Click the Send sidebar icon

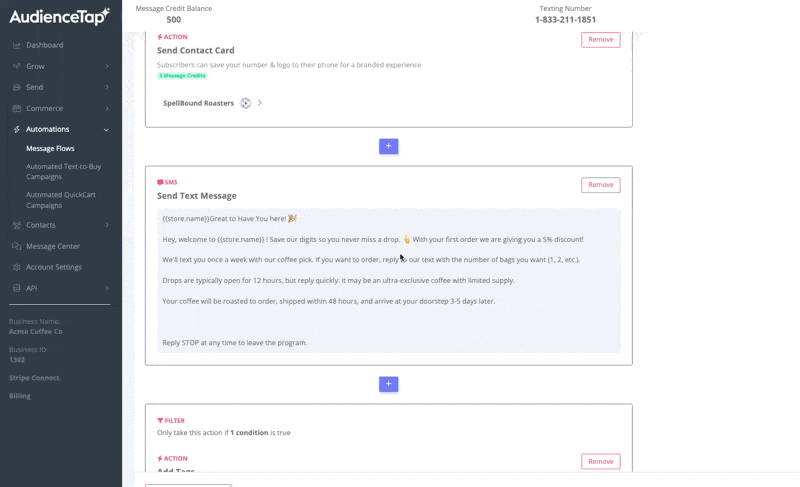point(17,87)
